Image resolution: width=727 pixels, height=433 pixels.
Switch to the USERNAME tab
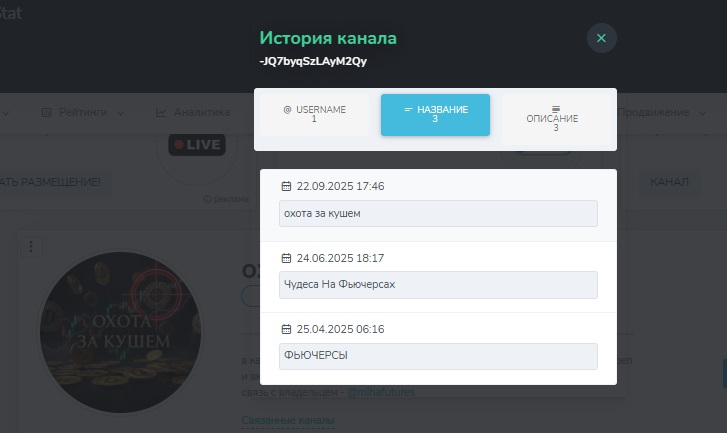[314, 115]
